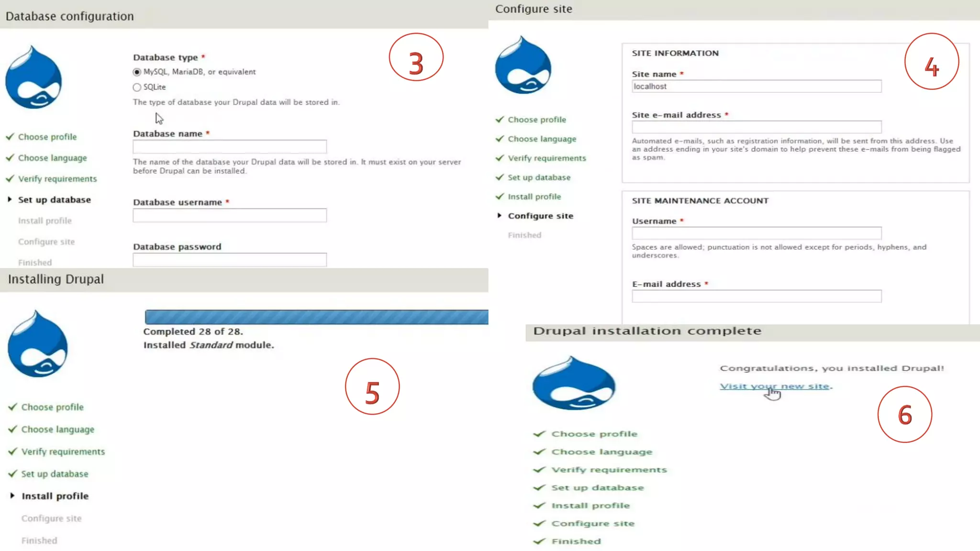Select MySQL, MariaDB, or equivalent radio button
Image resolution: width=980 pixels, height=551 pixels.
pos(137,72)
